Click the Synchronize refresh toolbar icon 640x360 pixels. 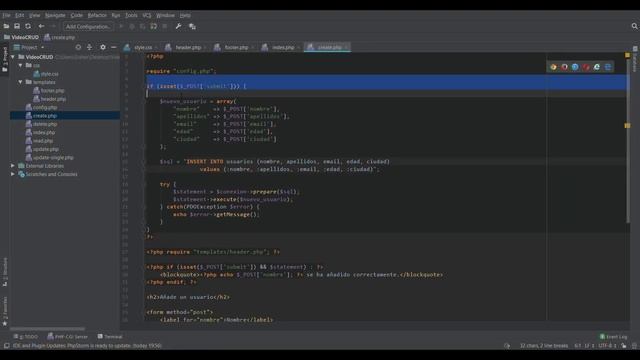pos(28,26)
